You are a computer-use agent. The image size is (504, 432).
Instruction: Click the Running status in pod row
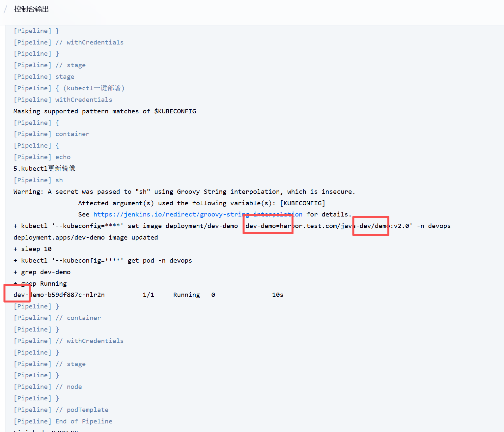(x=186, y=295)
